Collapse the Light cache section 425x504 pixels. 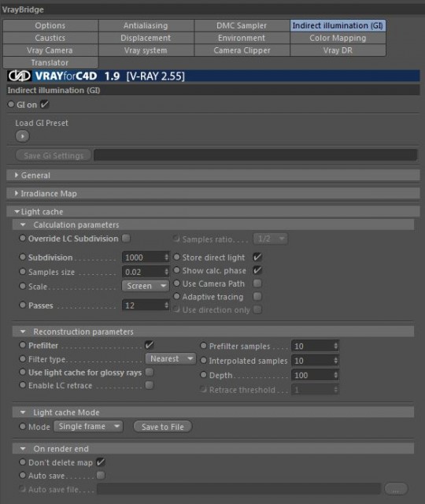click(17, 212)
